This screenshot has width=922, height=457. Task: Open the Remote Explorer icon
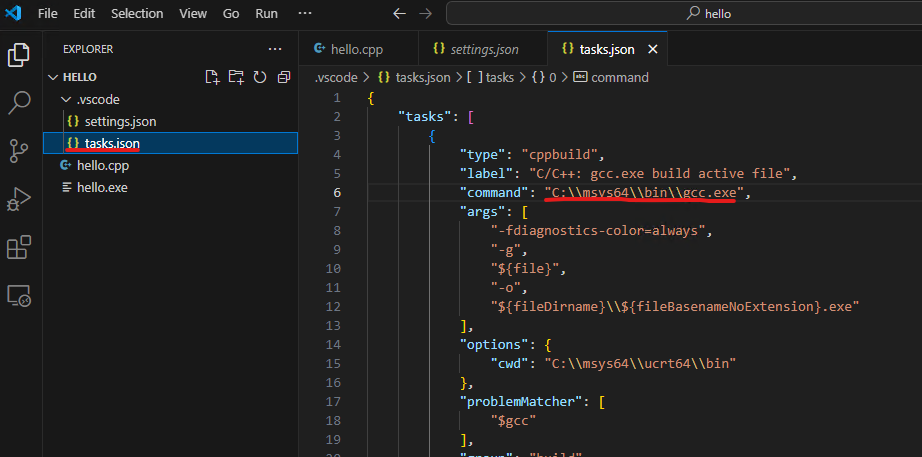(x=19, y=295)
